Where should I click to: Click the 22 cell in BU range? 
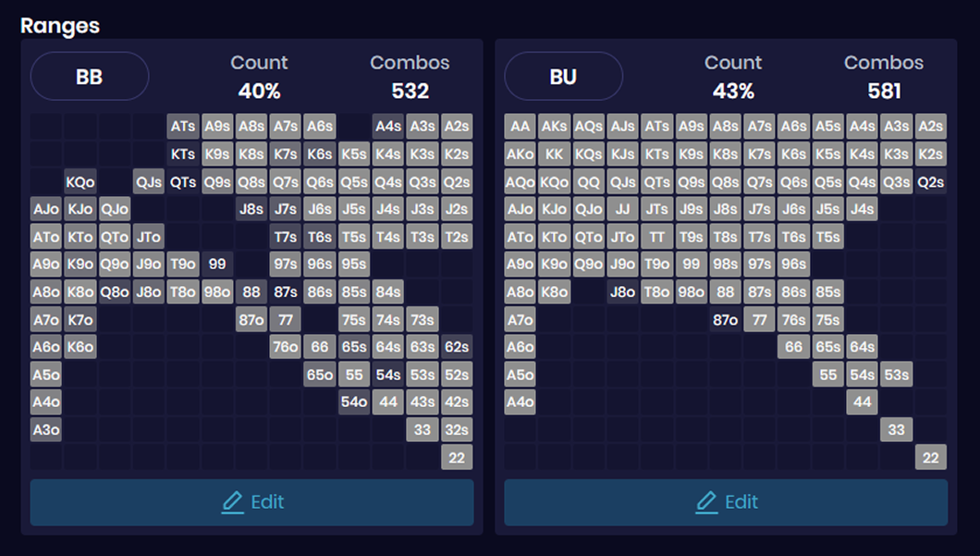(931, 457)
